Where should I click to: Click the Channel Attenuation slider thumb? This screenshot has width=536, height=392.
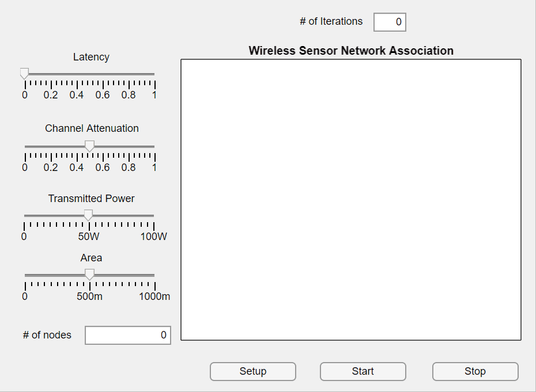(89, 146)
